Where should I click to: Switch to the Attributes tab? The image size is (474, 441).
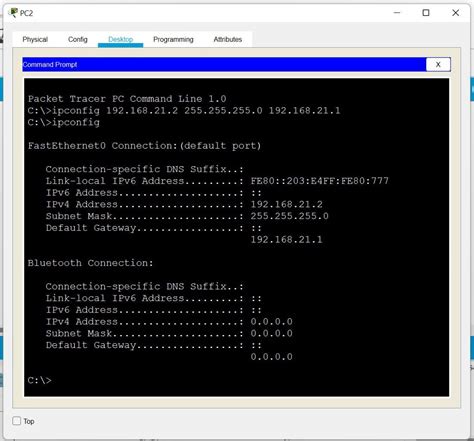tap(228, 39)
